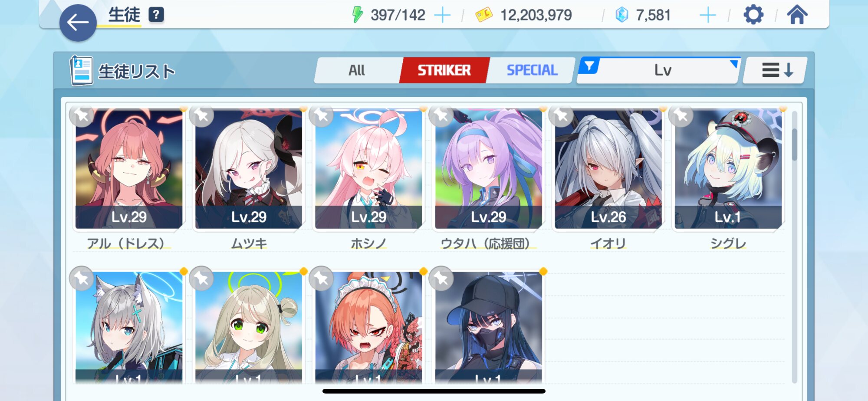
Task: Open the help question mark icon
Action: [x=156, y=15]
